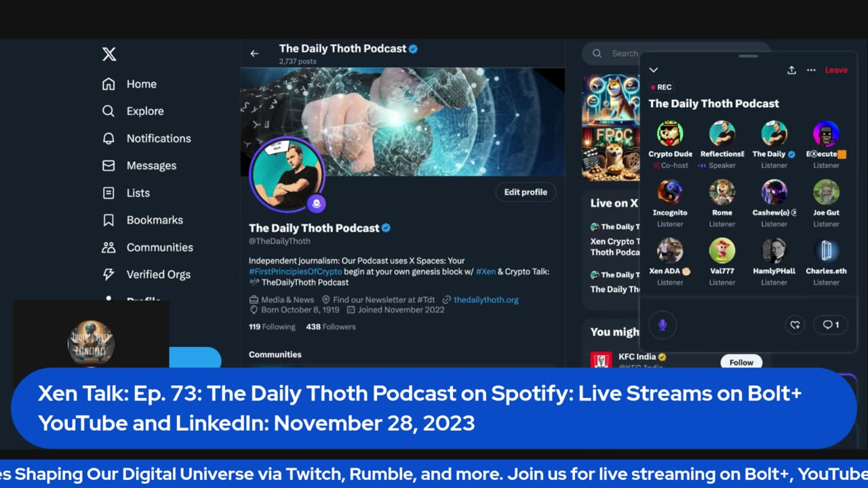Image resolution: width=868 pixels, height=488 pixels.
Task: Select Crypto Dude co-host avatar
Action: (x=670, y=134)
